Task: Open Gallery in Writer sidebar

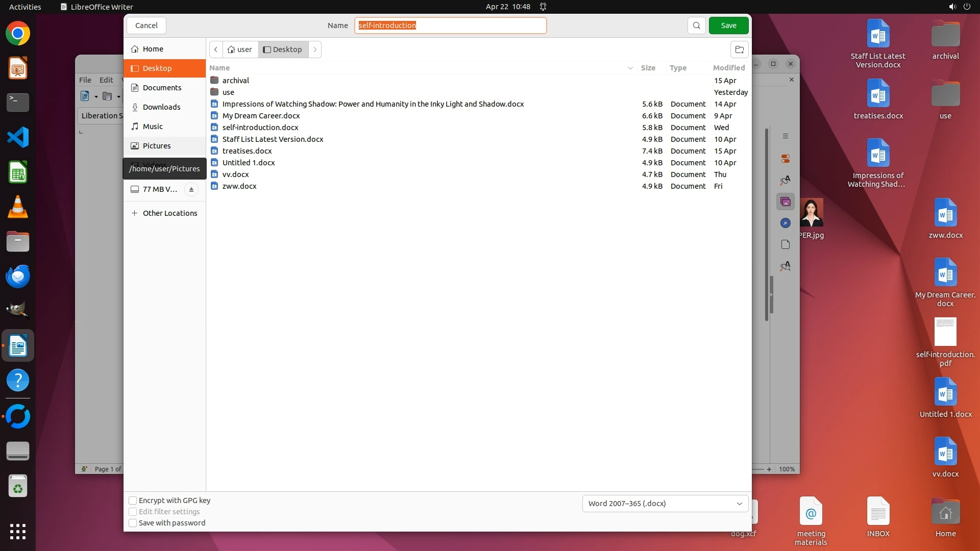Action: tap(786, 202)
